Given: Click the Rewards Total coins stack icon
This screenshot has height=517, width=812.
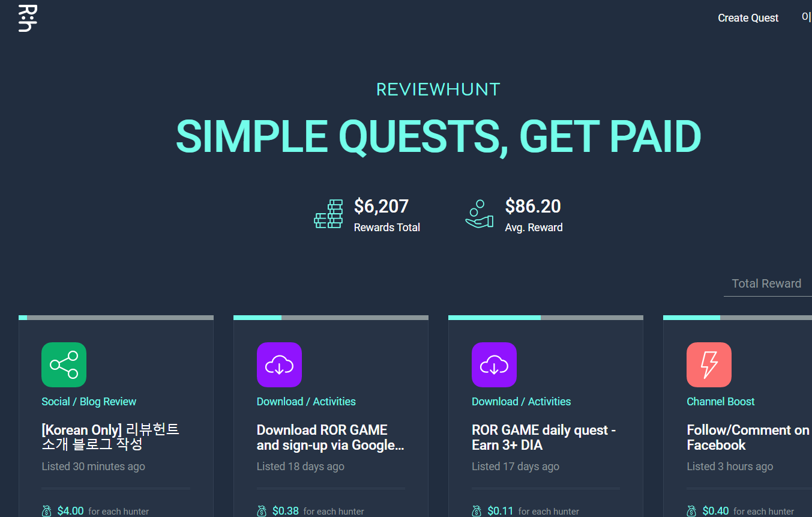Looking at the screenshot, I should point(328,214).
